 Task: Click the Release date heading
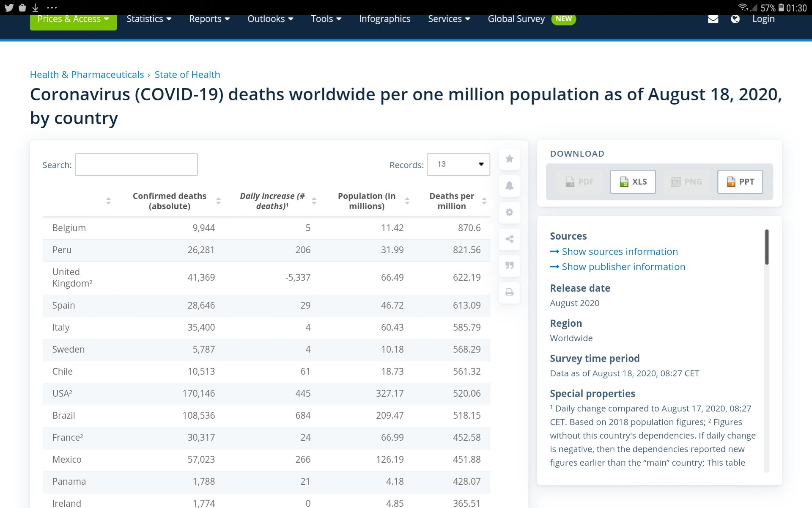(580, 288)
